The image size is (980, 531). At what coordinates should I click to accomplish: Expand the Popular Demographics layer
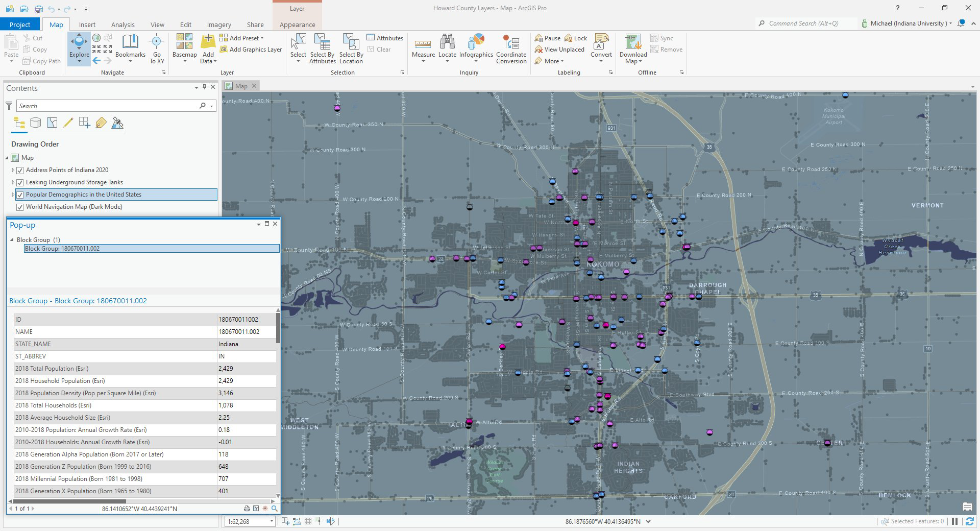[13, 195]
